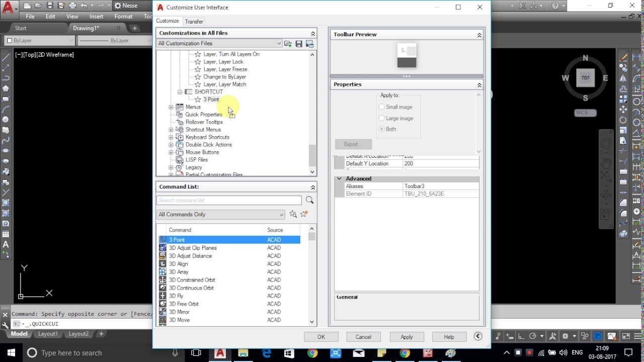The image size is (644, 362).
Task: Click the 3D Adjust Clip Planes command icon
Action: (163, 248)
